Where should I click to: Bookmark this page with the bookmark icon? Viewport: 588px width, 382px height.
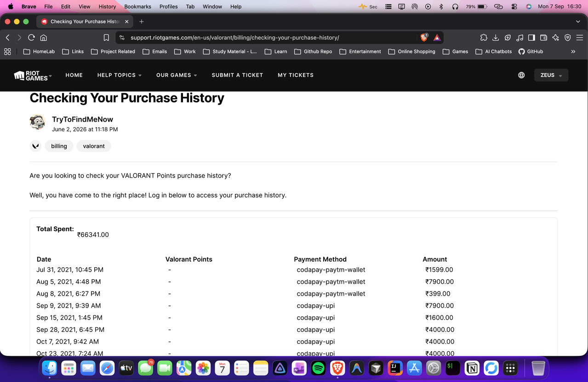click(106, 38)
